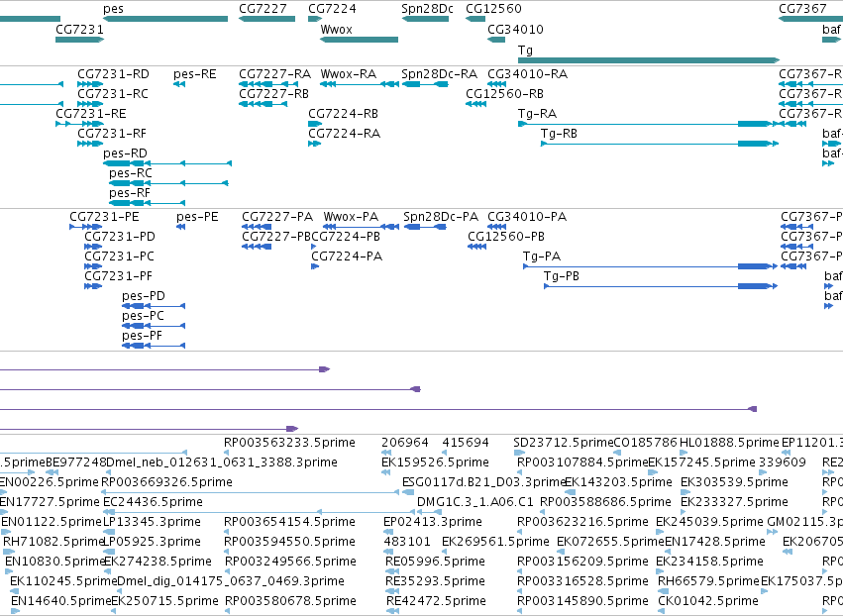This screenshot has width=843, height=616.
Task: Click EST RE42472.5prime
Action: coord(436,601)
